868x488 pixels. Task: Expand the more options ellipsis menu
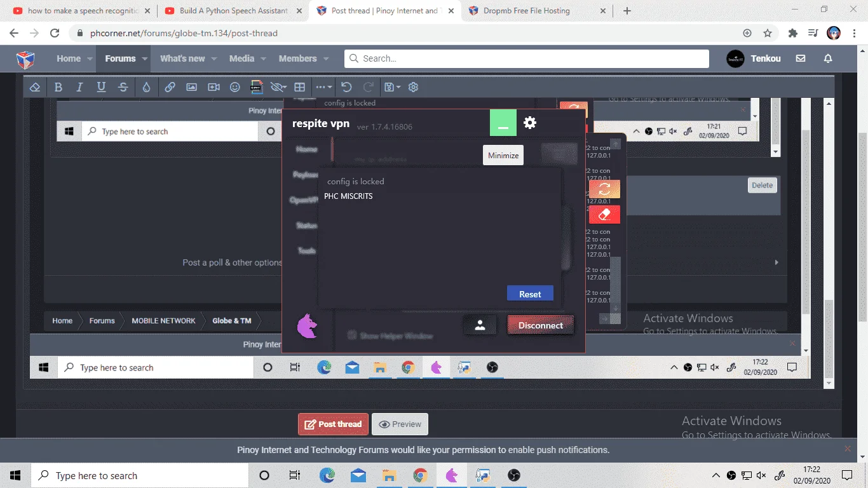pyautogui.click(x=323, y=87)
